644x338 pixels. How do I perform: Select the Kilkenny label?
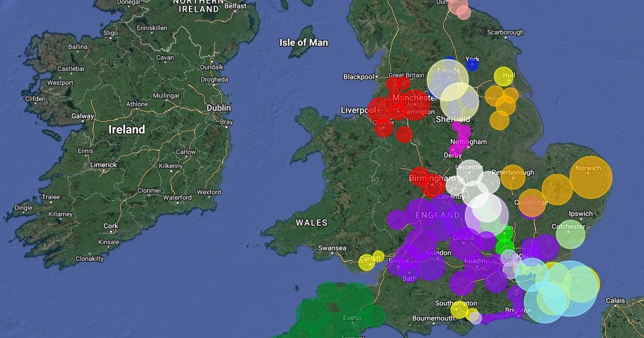[171, 166]
